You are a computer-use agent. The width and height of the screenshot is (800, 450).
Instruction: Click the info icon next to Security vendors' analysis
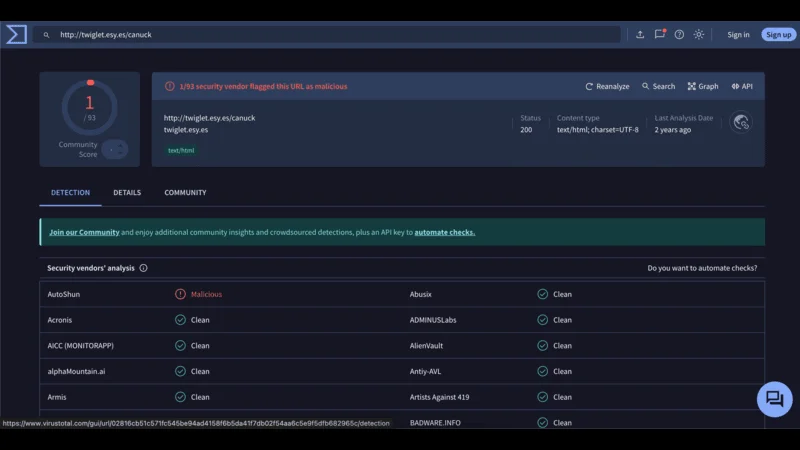point(143,268)
